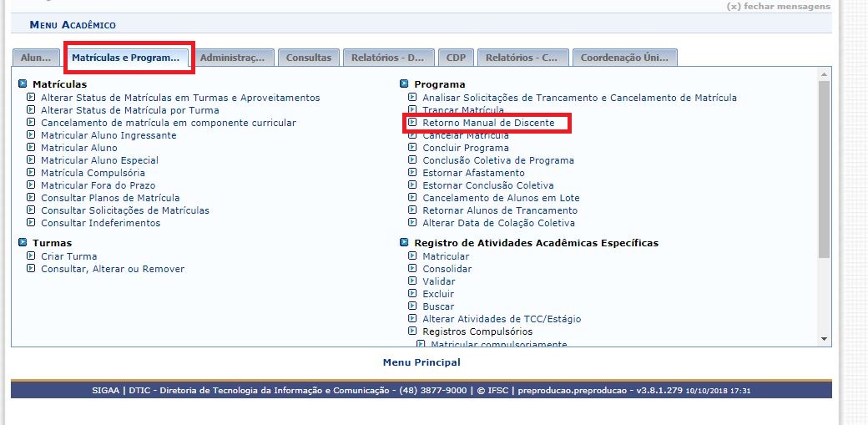Open the Consultas tab
The image size is (868, 425).
coord(309,58)
